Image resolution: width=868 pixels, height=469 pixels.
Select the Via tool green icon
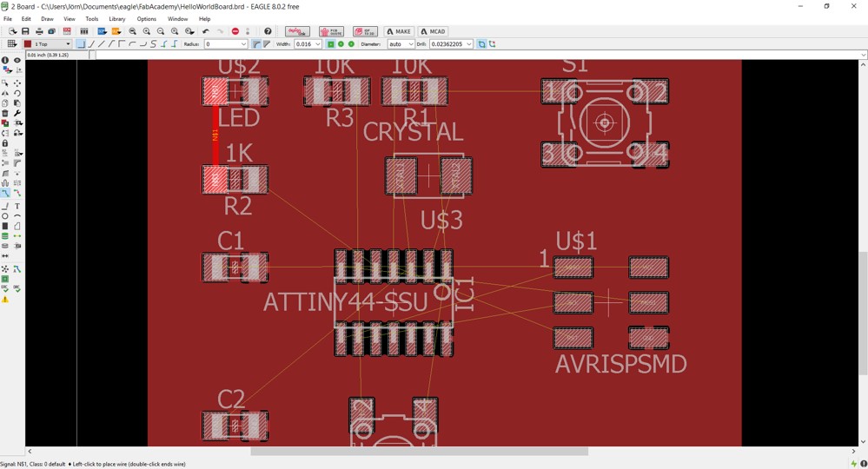[x=5, y=236]
